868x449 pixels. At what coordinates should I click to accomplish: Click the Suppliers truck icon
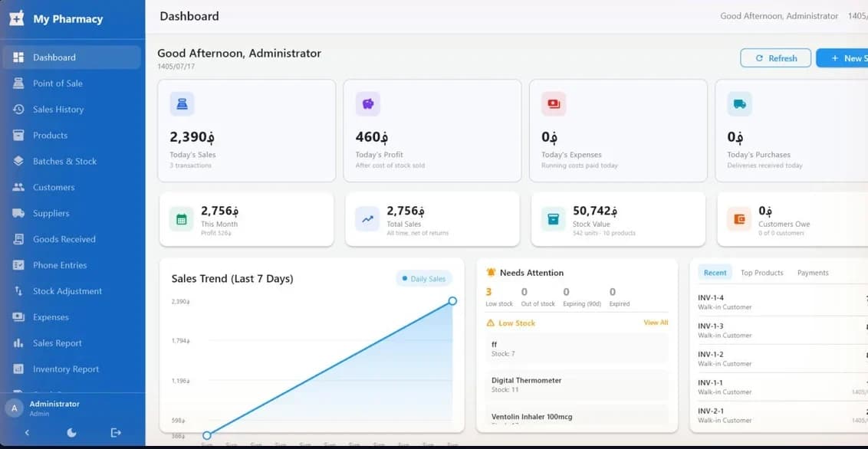(18, 213)
